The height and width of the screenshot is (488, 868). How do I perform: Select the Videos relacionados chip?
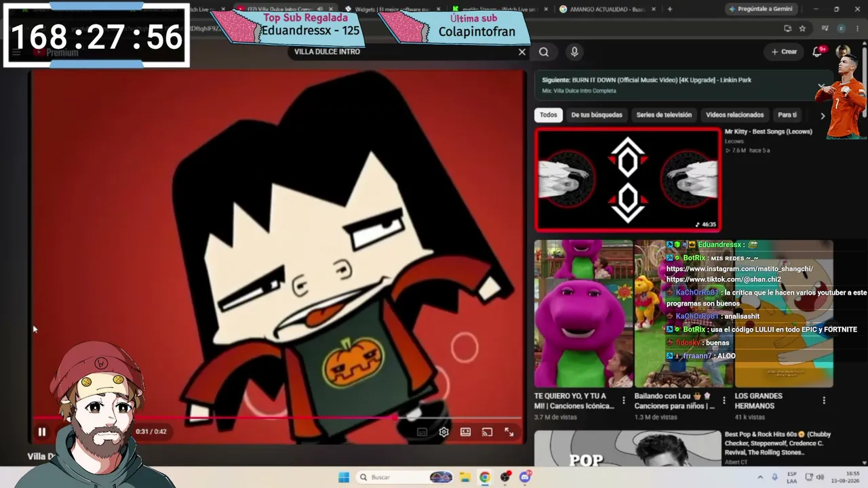coord(734,115)
